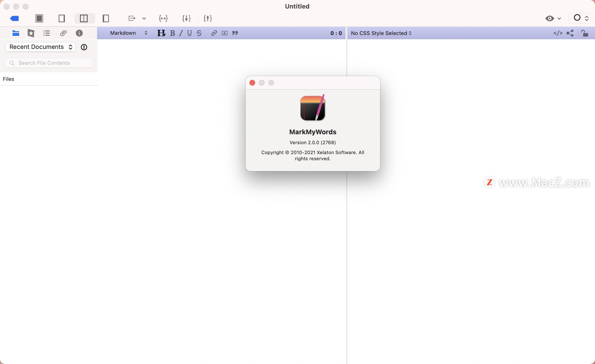This screenshot has width=595, height=364.
Task: Select the preview-only pane layout icon
Action: point(106,18)
